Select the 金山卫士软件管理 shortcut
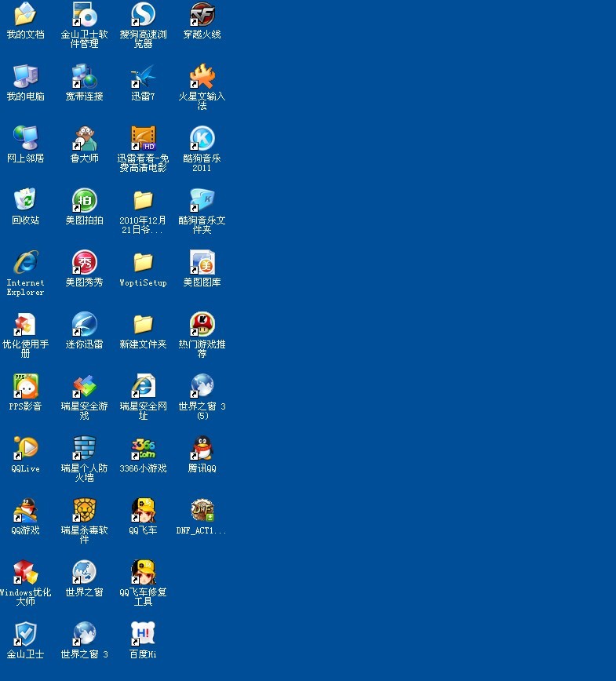Screen dimensions: 616x681 point(84,14)
